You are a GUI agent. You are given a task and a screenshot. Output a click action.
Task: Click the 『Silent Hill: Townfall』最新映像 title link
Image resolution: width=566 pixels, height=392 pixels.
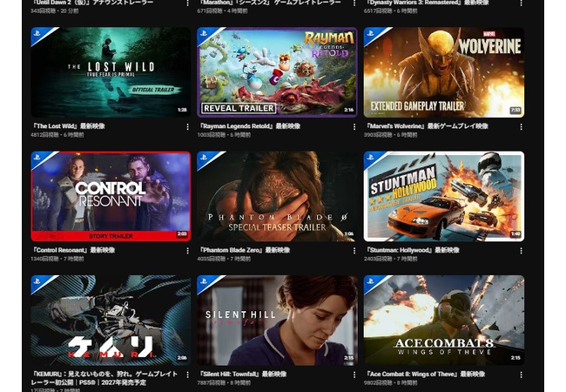pos(242,374)
